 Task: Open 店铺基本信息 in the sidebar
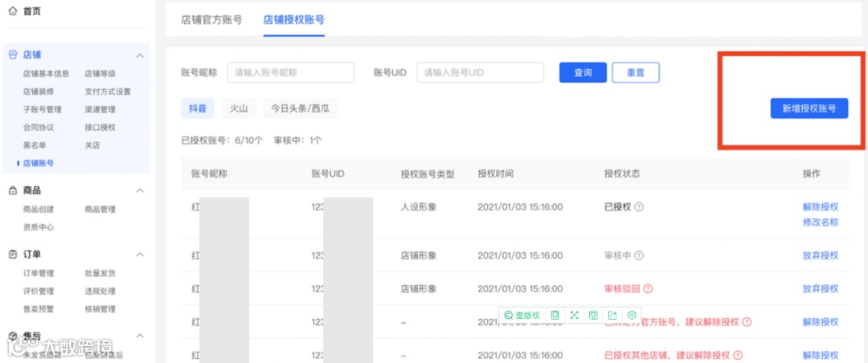[x=46, y=74]
